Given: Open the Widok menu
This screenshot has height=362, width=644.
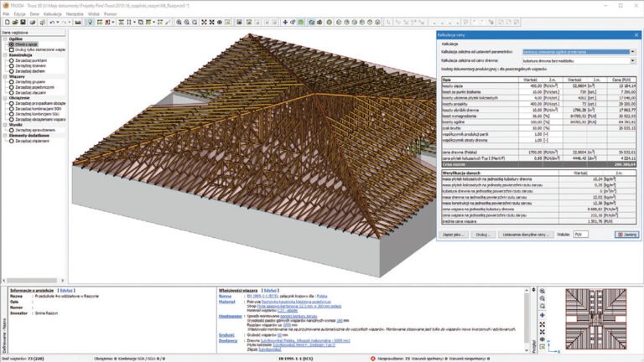Looking at the screenshot, I should [94, 14].
